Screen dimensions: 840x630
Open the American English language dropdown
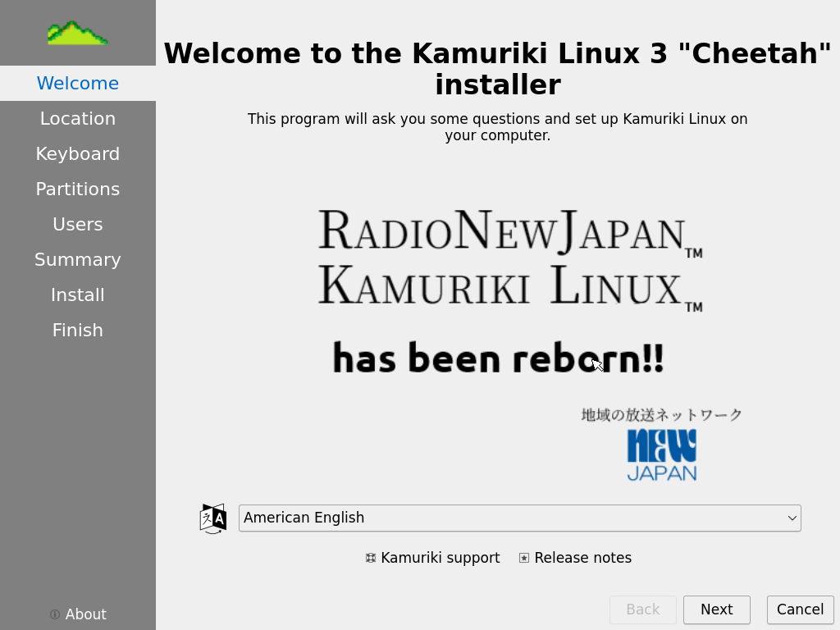(x=519, y=518)
